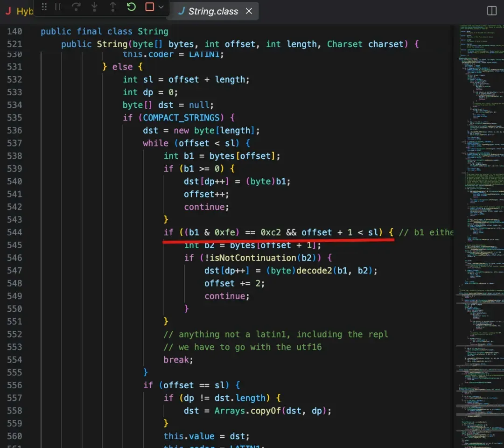Click 'copyOf' on line 558
504x448 pixels.
pos(266,411)
